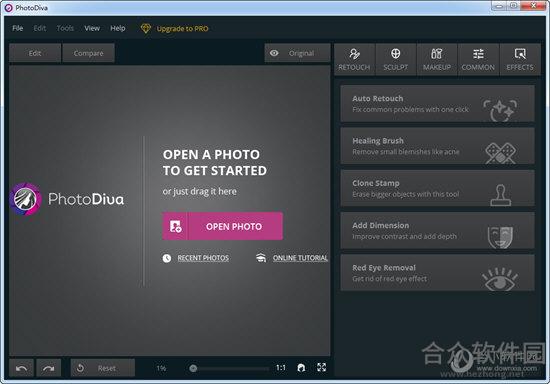This screenshot has width=550, height=384.
Task: Choose the Add Dimension tool
Action: (x=437, y=230)
